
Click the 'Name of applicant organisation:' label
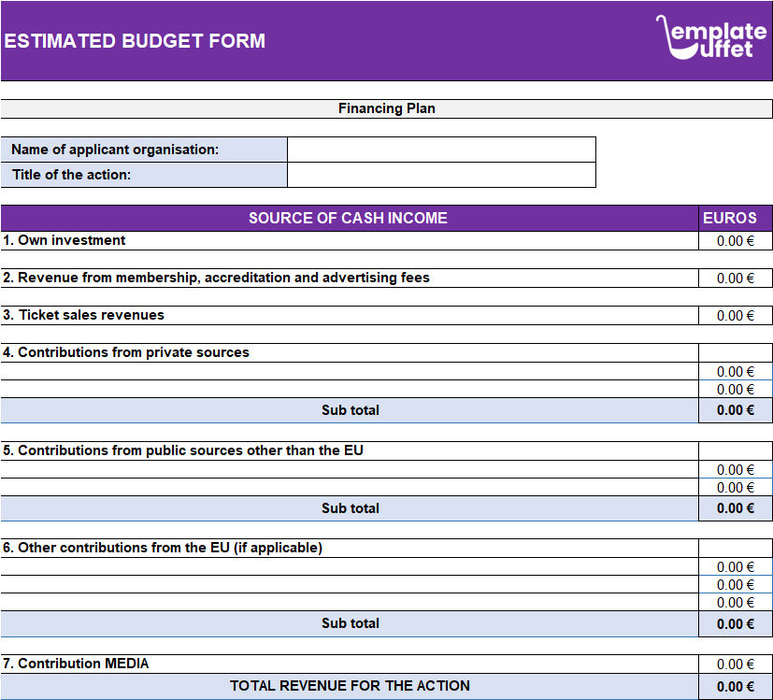coord(115,150)
